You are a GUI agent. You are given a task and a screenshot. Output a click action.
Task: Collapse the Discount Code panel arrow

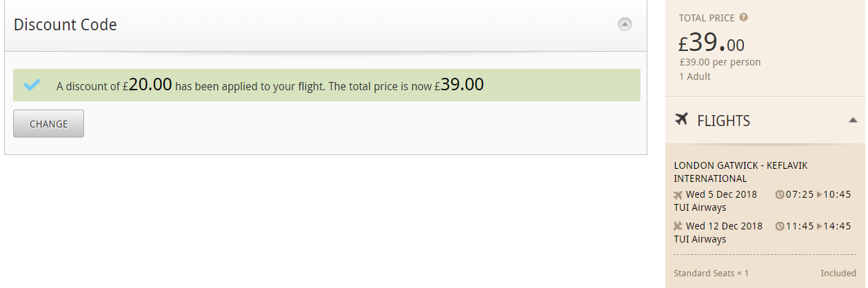tap(625, 24)
